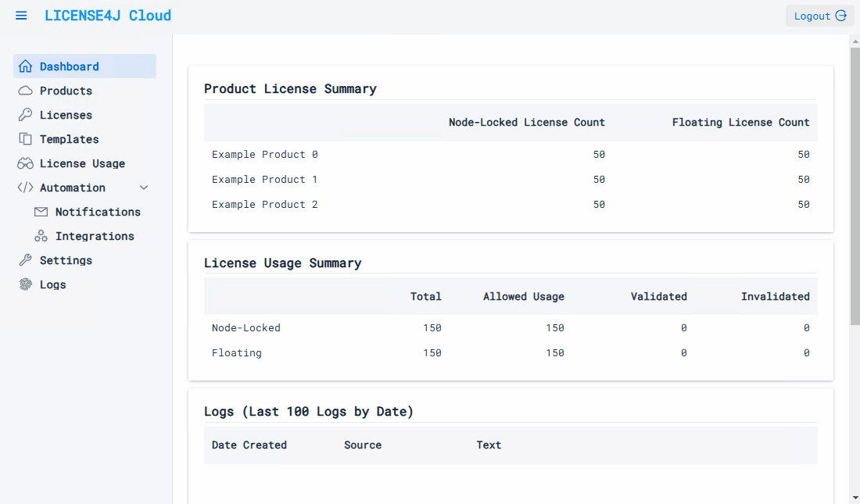Click the Source column header in Logs
This screenshot has height=504, width=860.
(x=363, y=445)
